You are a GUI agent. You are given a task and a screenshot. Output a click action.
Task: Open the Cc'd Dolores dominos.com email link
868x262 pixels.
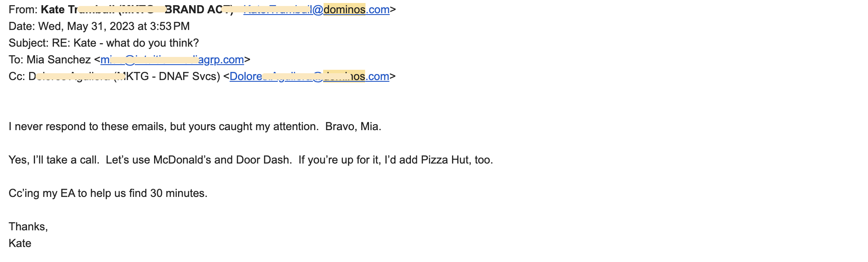pyautogui.click(x=309, y=76)
